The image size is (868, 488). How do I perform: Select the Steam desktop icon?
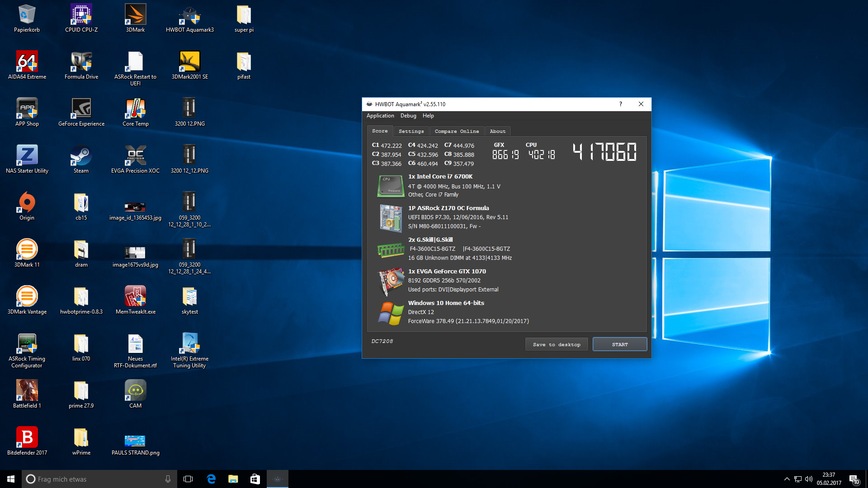[x=81, y=160]
